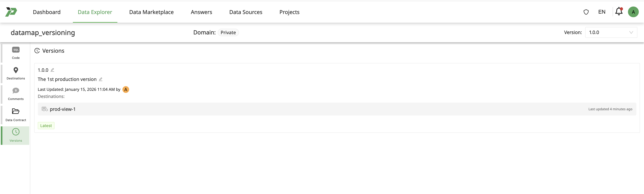Click the orange author avatar A
The height and width of the screenshot is (194, 644).
click(x=126, y=90)
